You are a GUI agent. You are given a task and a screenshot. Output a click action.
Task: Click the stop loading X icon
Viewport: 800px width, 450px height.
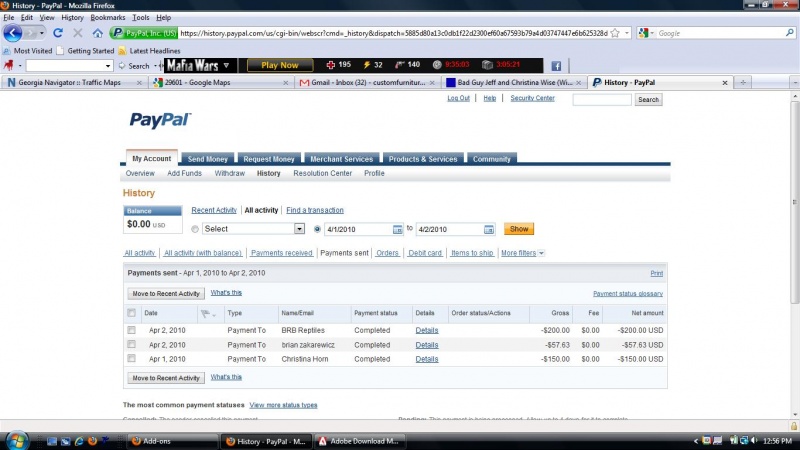[x=78, y=33]
